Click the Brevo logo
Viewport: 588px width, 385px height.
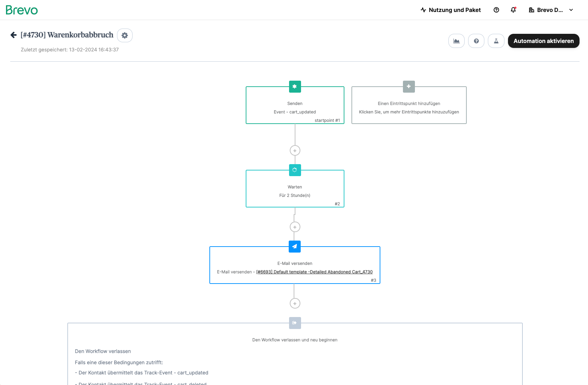click(x=22, y=10)
